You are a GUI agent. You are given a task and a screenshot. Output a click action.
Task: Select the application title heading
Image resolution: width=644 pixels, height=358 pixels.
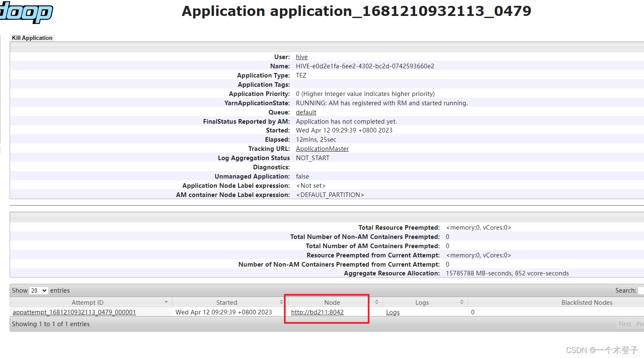coord(356,11)
